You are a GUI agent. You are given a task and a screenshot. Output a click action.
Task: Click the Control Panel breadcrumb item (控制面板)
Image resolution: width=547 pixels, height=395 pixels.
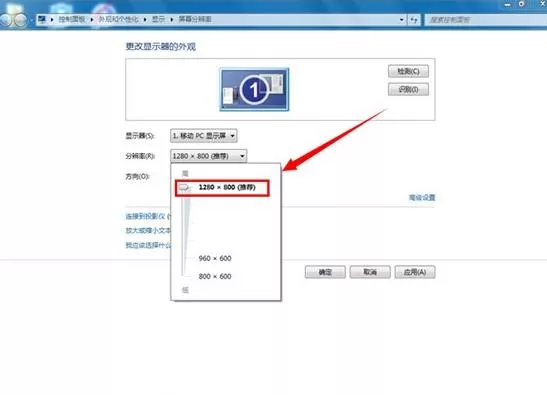[x=72, y=19]
